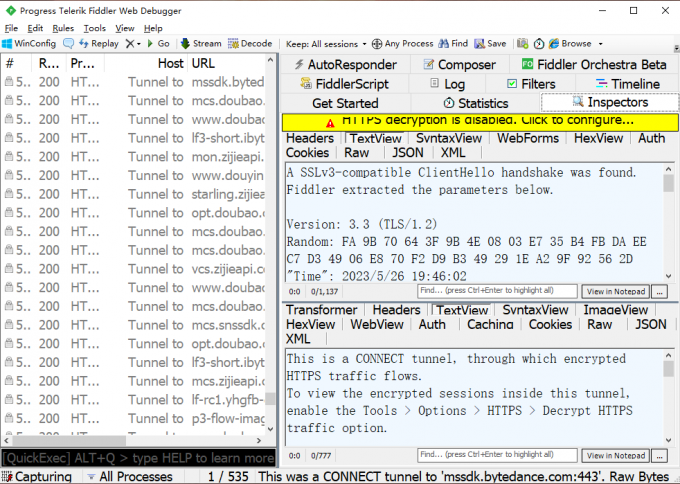680x484 pixels.
Task: Open the View menu
Action: (x=125, y=28)
